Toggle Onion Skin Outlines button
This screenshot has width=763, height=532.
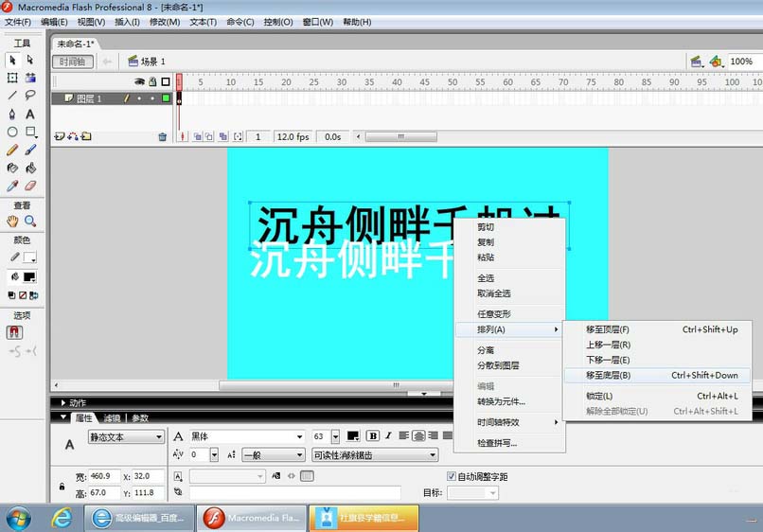coord(209,136)
